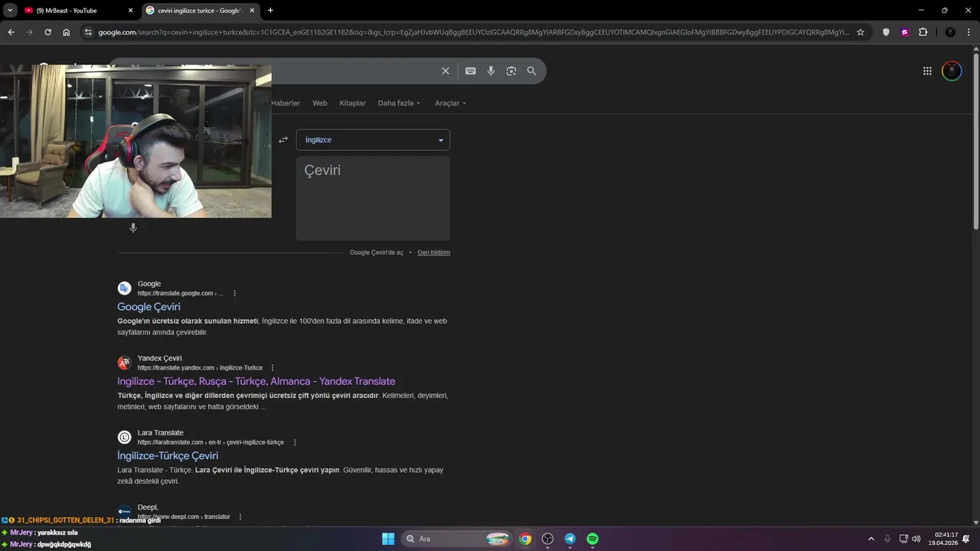This screenshot has height=551, width=980.
Task: Open Google account profile avatar
Action: pyautogui.click(x=952, y=70)
